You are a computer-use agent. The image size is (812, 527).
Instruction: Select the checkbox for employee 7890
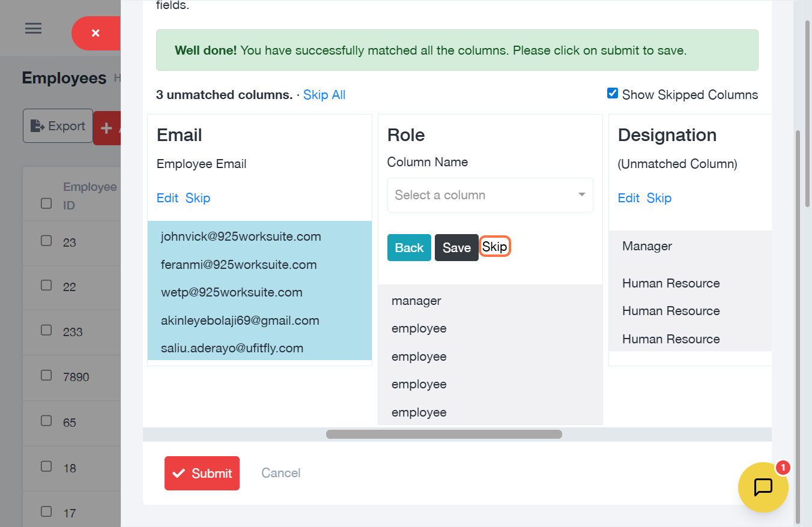tap(46, 375)
